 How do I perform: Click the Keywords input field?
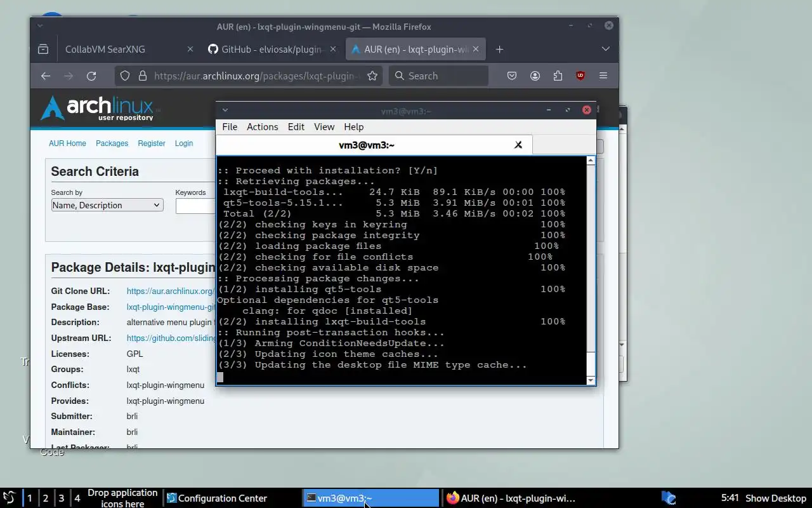(196, 206)
